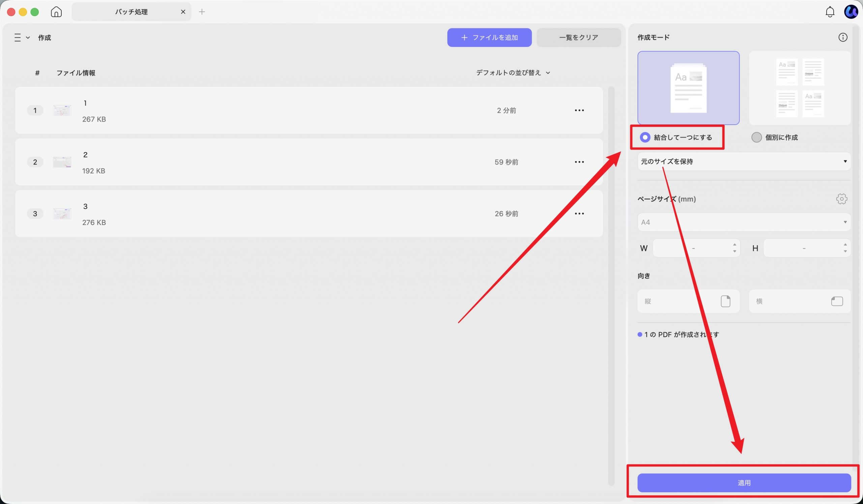Screen dimensions: 863x504
Task: Select thumbnail of file 2
Action: click(x=62, y=162)
